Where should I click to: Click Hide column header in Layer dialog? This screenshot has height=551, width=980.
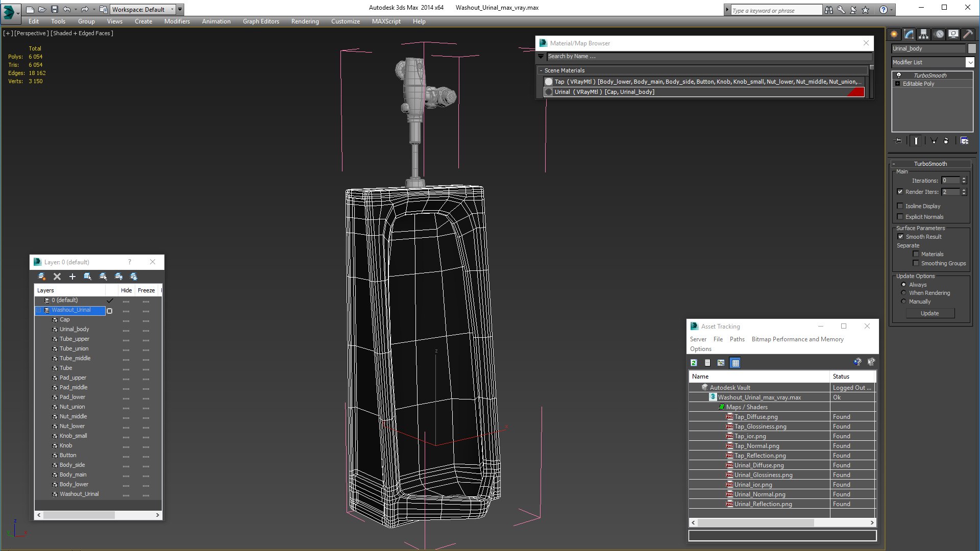click(126, 290)
